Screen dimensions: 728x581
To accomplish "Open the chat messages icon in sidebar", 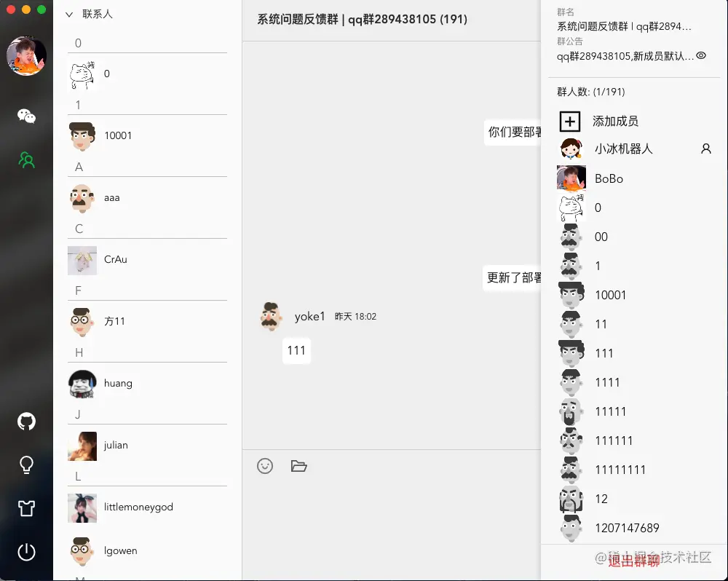I will point(26,116).
